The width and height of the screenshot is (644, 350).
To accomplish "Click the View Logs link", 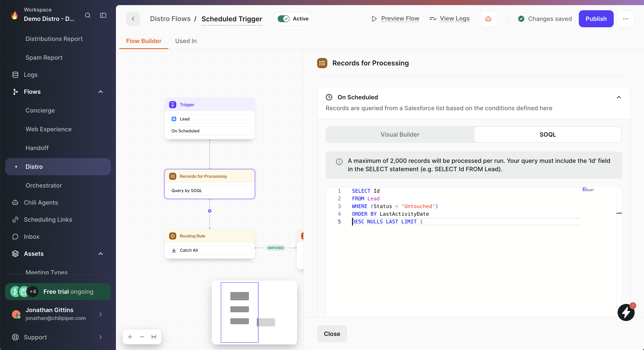I will point(455,19).
